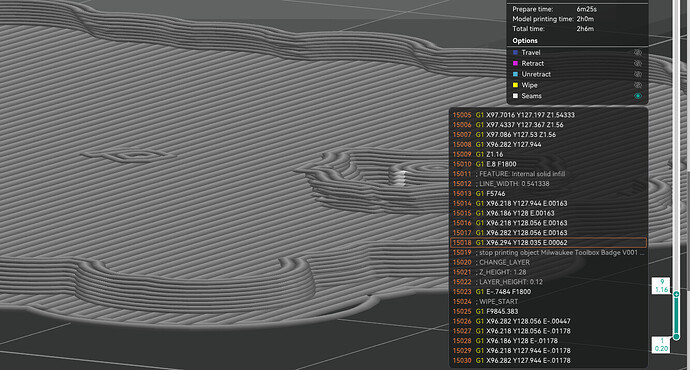This screenshot has width=690, height=370.
Task: Click the Options legend heading
Action: coord(525,40)
